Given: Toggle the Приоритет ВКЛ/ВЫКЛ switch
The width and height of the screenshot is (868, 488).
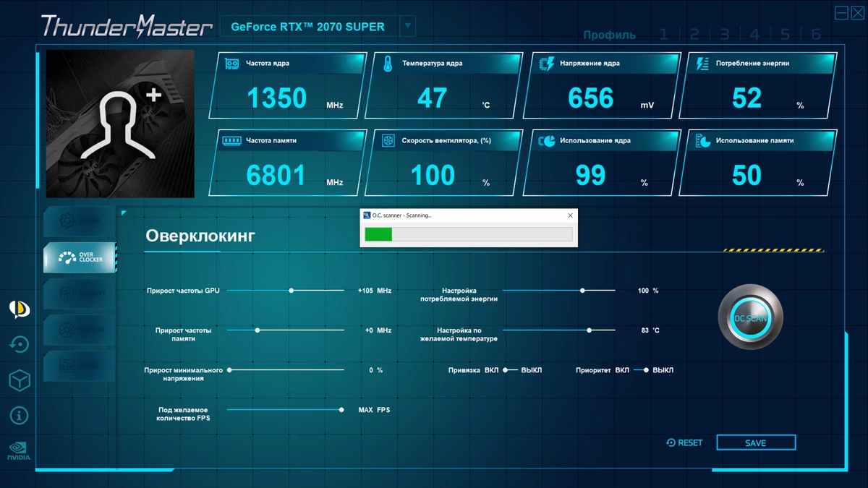Looking at the screenshot, I should [641, 370].
